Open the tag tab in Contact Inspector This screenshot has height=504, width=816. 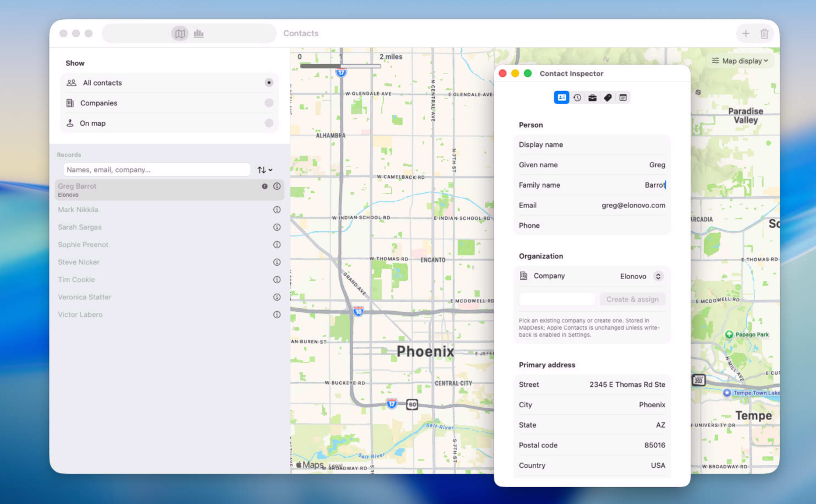(x=608, y=98)
